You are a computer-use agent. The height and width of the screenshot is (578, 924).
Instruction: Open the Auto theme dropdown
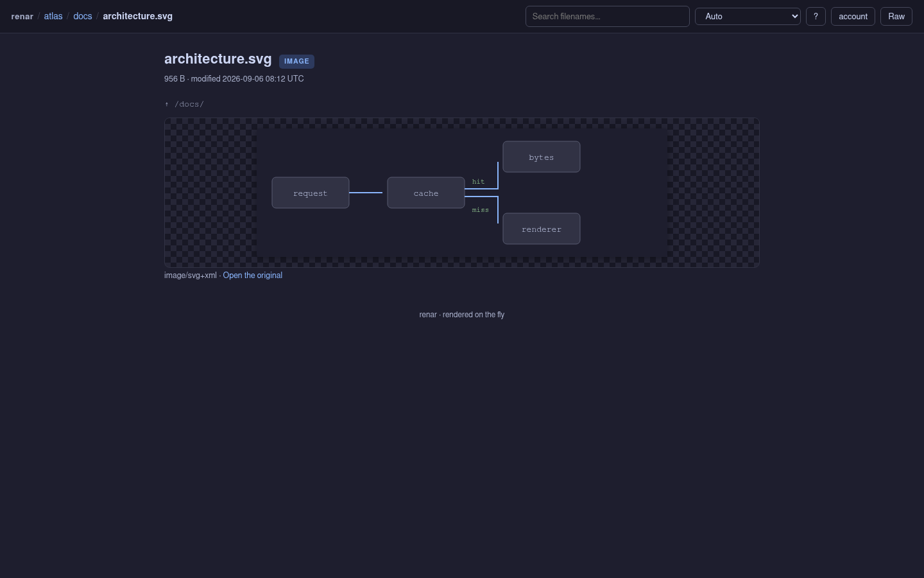click(x=748, y=17)
